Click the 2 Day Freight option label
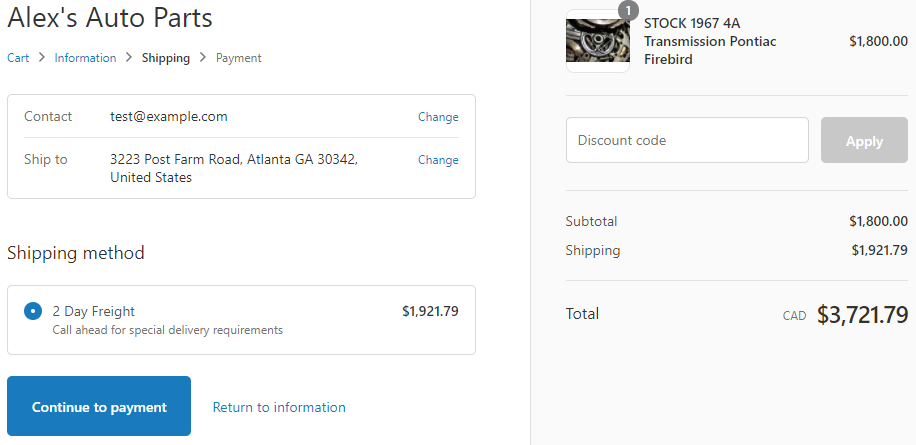The image size is (916, 445). 93,311
